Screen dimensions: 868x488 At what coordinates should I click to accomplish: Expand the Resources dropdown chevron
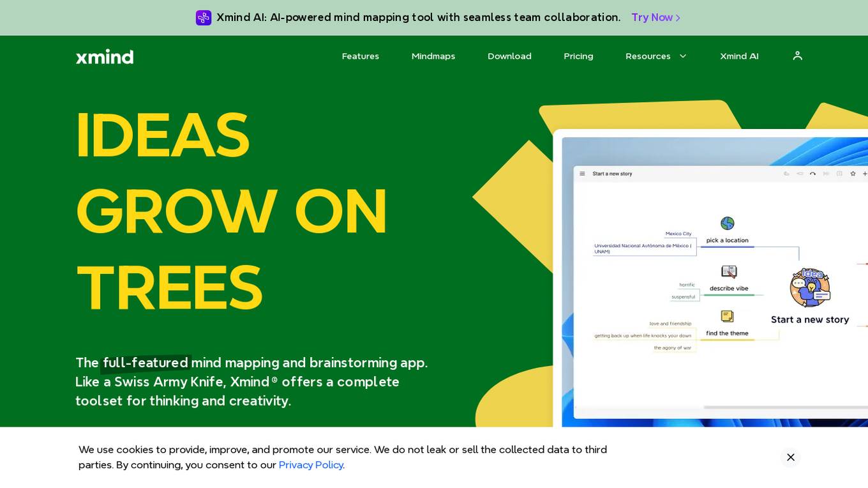click(x=683, y=56)
